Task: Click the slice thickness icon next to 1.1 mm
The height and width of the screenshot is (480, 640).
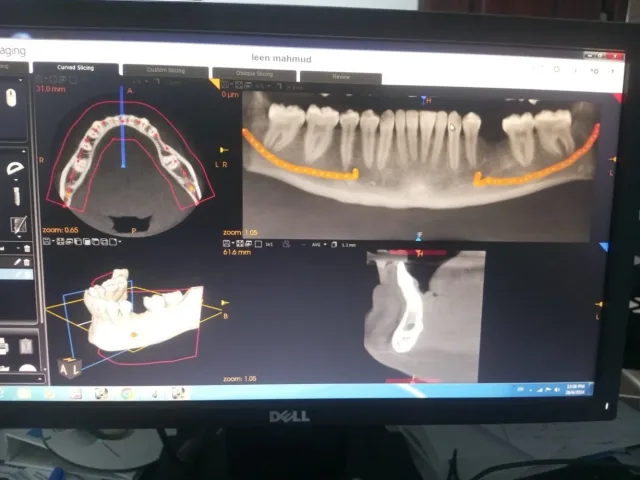Action: pyautogui.click(x=334, y=244)
